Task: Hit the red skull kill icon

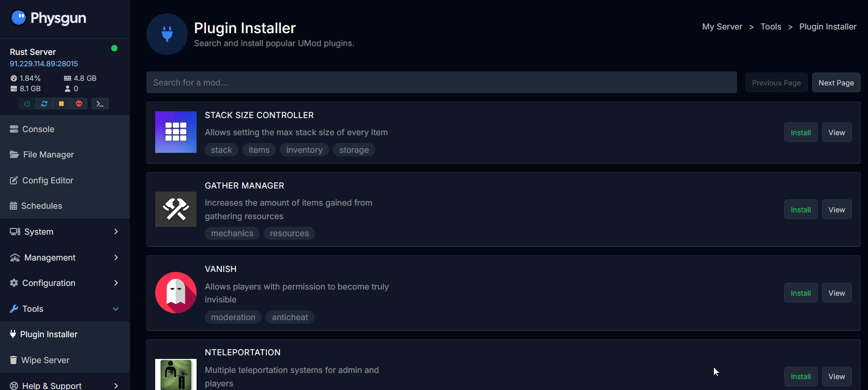Action: click(79, 104)
